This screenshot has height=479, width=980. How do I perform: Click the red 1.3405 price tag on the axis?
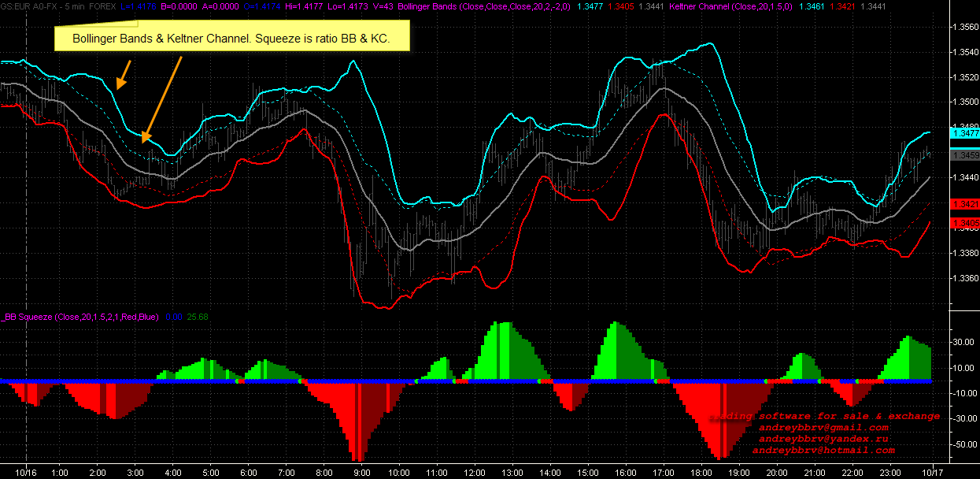pos(964,224)
